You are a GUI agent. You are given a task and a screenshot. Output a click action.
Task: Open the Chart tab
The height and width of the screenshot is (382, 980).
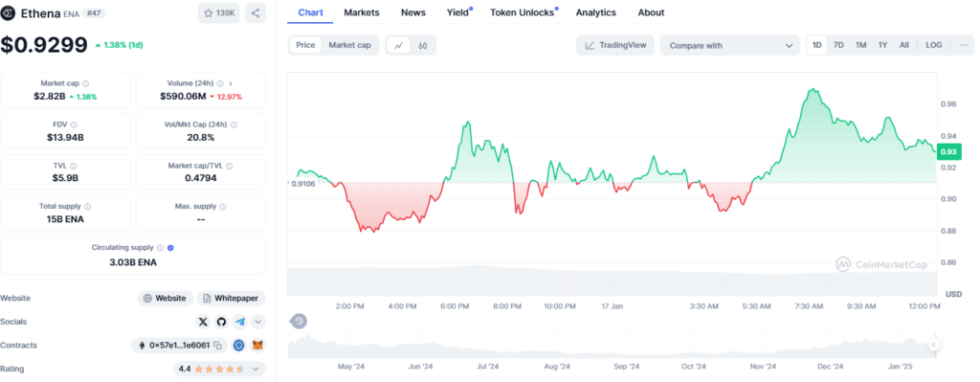pos(311,12)
